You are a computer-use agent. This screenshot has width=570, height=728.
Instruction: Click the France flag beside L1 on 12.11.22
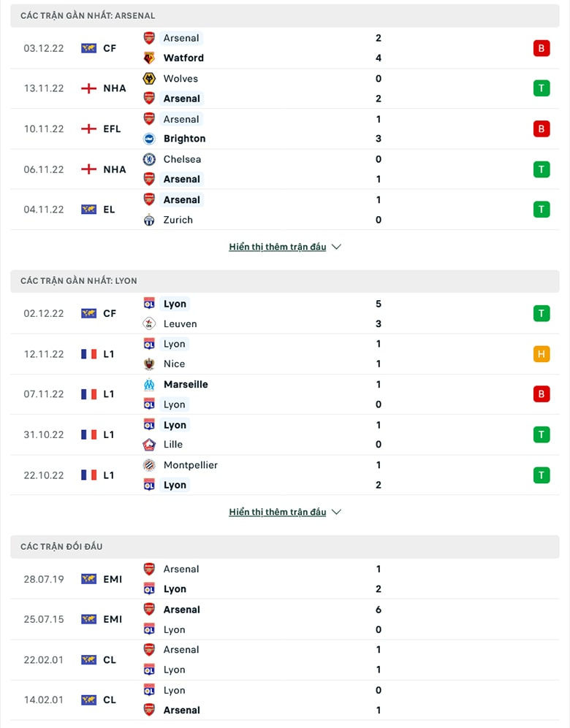point(88,354)
